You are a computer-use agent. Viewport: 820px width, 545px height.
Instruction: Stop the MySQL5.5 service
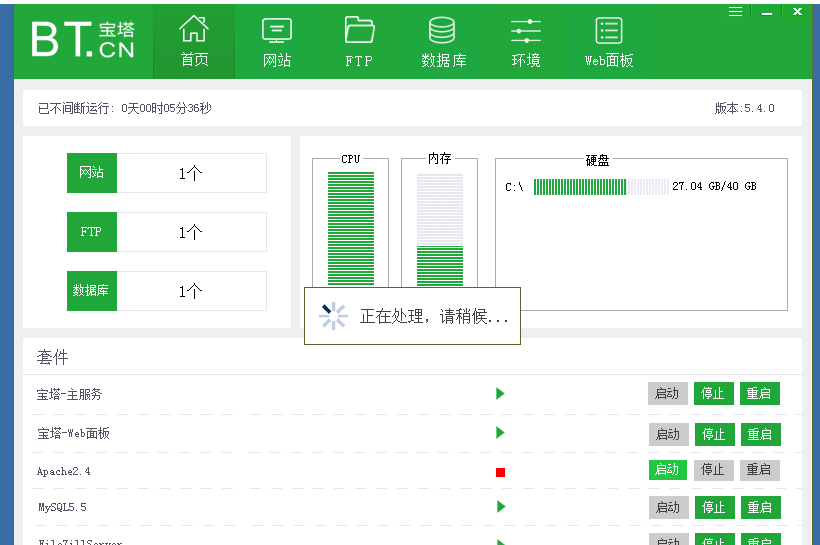(x=714, y=507)
